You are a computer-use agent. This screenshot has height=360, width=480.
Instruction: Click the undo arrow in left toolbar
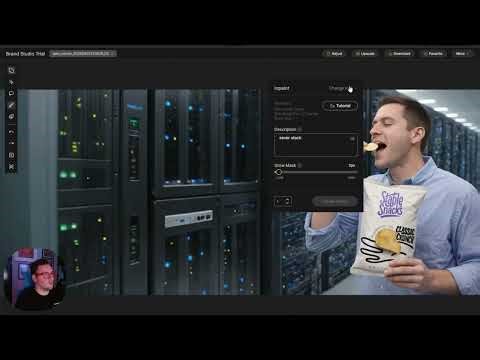[x=11, y=132]
